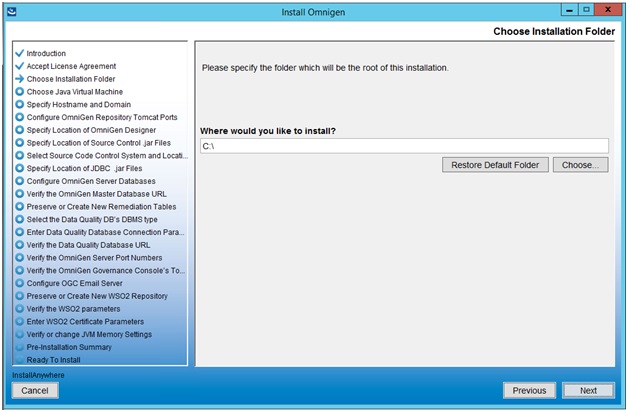Open the installer icon in the title bar
628x412 pixels.
point(12,11)
